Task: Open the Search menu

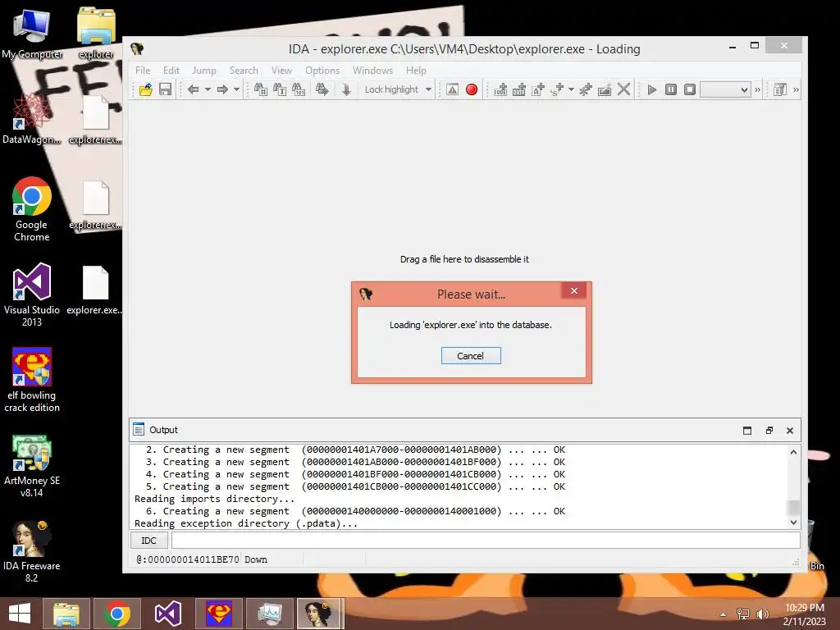Action: 244,71
